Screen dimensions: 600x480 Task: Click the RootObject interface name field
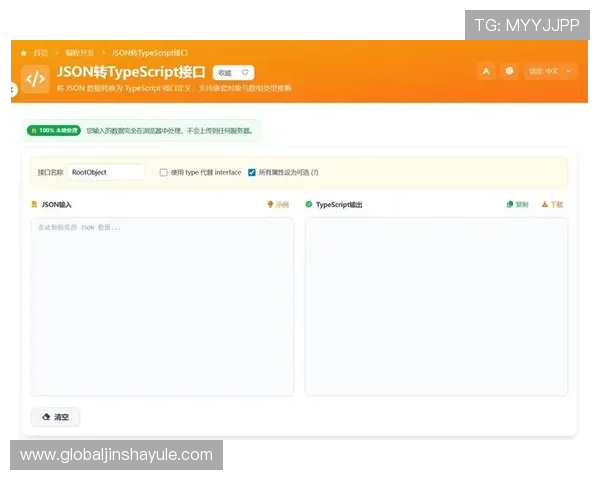[x=107, y=172]
